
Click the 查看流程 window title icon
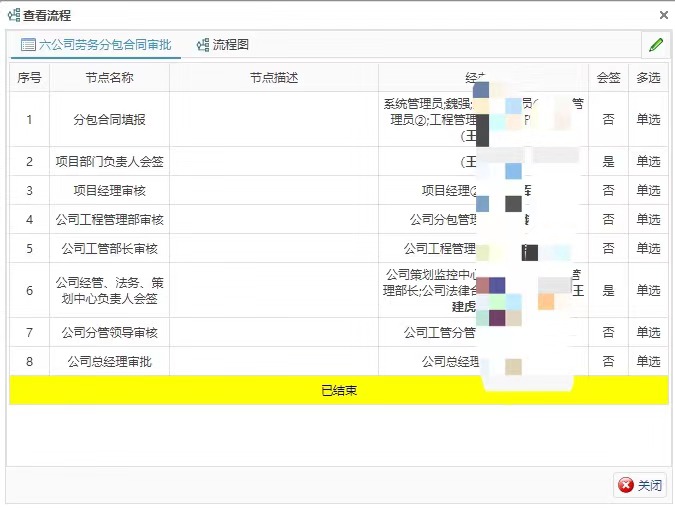pyautogui.click(x=14, y=16)
